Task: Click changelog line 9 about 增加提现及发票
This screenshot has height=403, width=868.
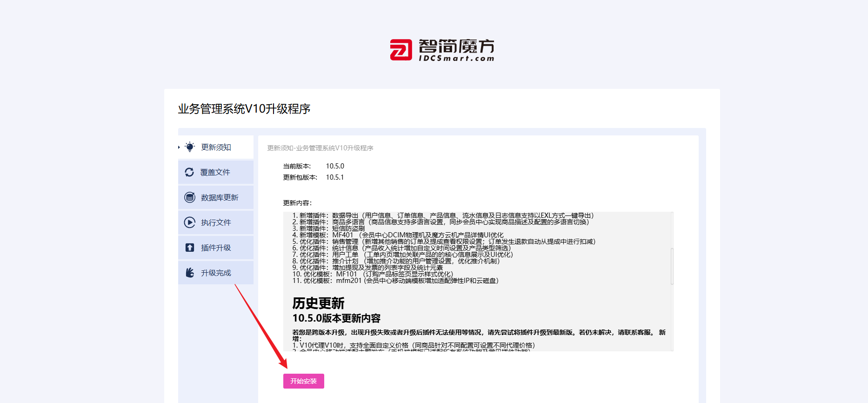Action: point(367,268)
